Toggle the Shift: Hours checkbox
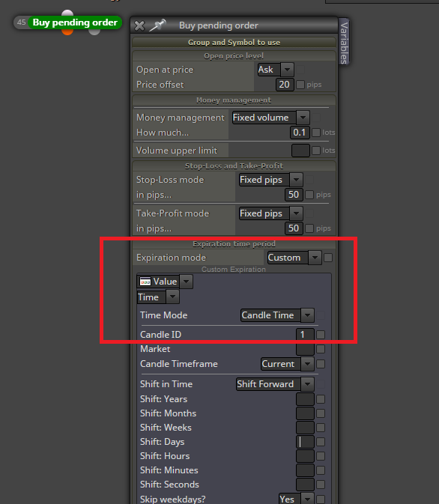 [x=321, y=456]
